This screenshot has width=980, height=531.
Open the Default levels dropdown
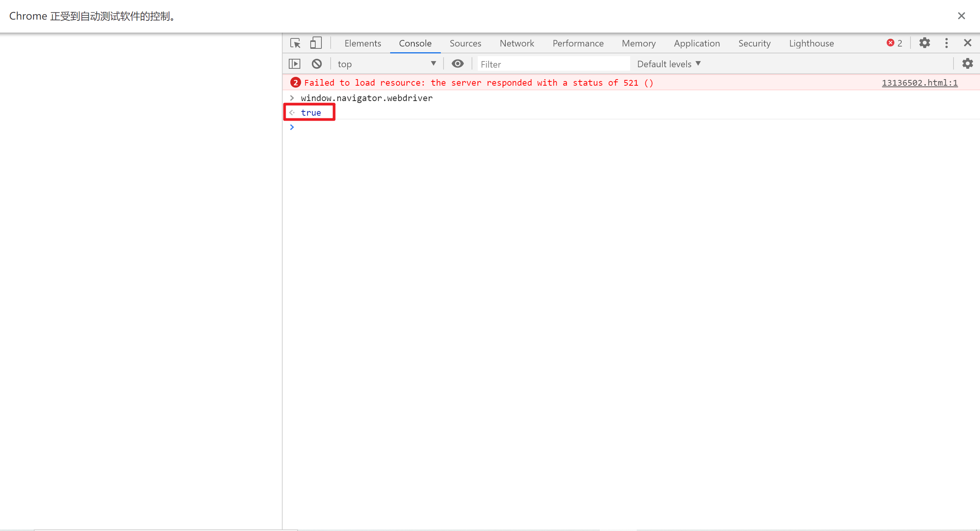[x=670, y=63]
